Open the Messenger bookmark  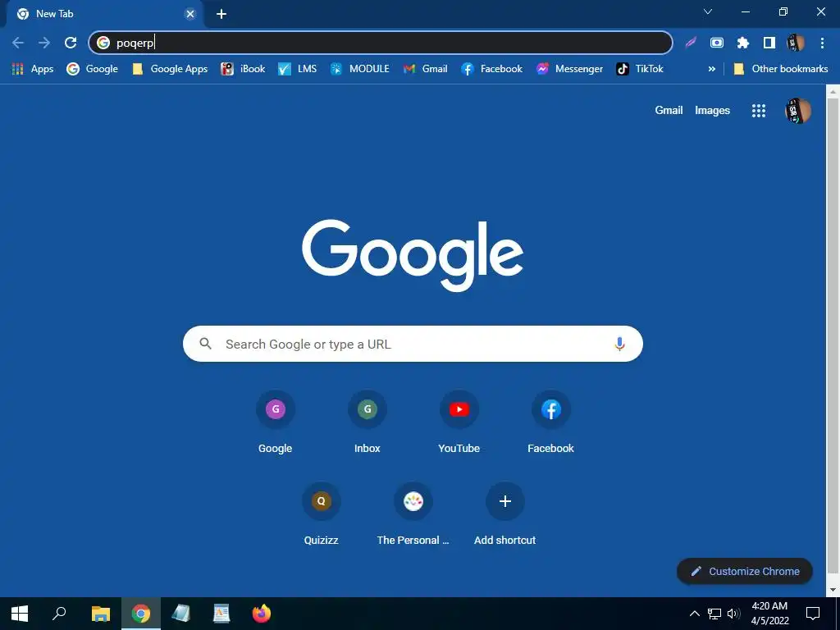pyautogui.click(x=569, y=69)
